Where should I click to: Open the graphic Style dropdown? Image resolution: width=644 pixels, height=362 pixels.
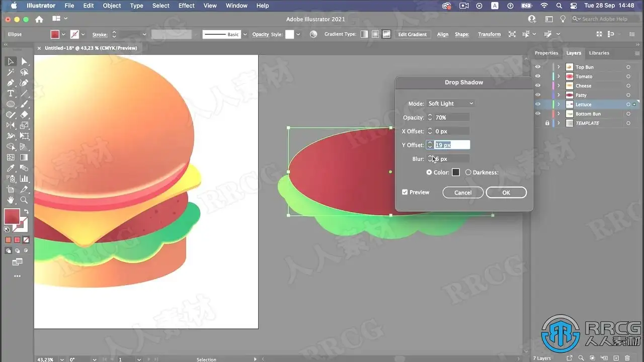point(298,34)
